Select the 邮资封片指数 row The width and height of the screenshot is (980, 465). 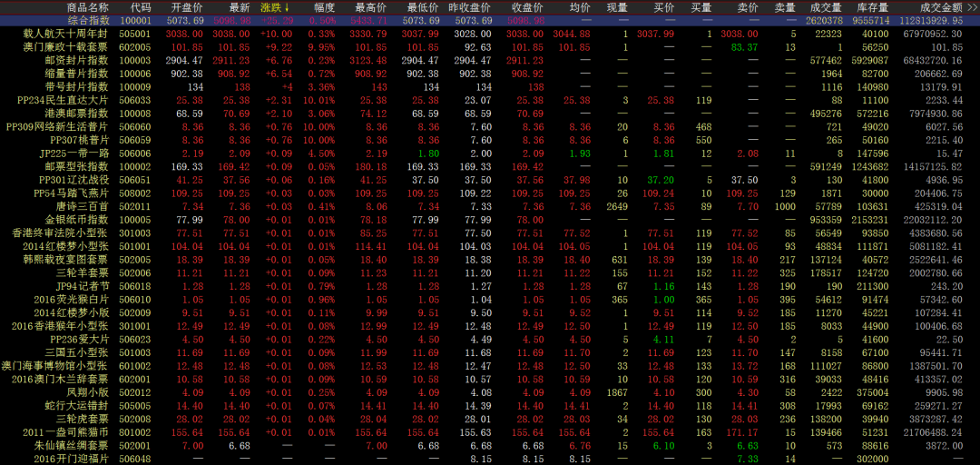(x=490, y=60)
